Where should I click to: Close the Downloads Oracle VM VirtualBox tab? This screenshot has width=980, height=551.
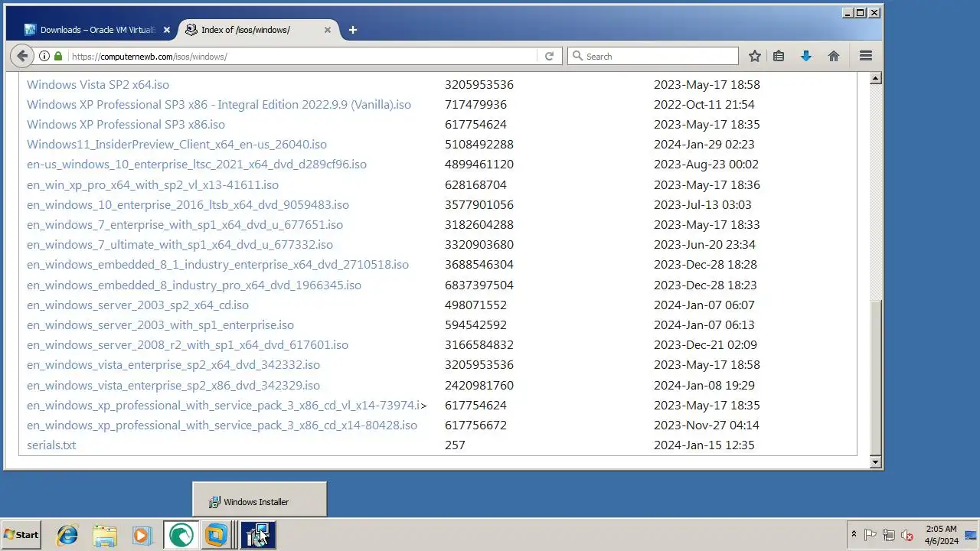point(167,30)
